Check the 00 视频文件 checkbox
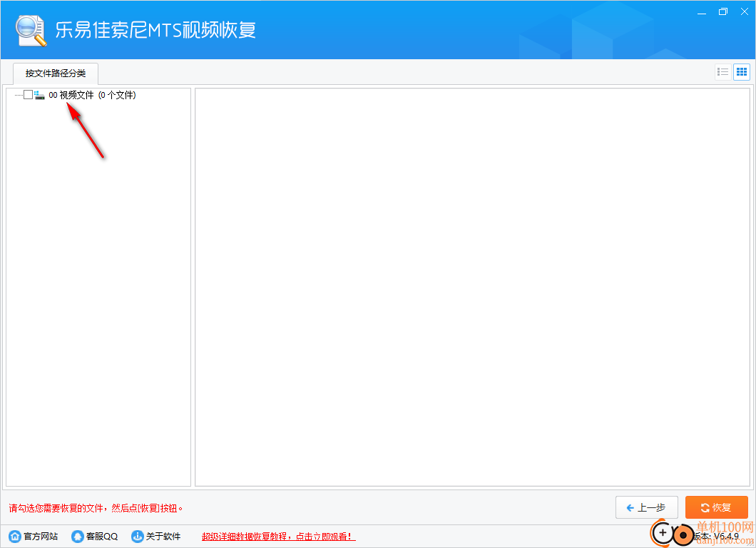The height and width of the screenshot is (548, 756). pos(28,95)
